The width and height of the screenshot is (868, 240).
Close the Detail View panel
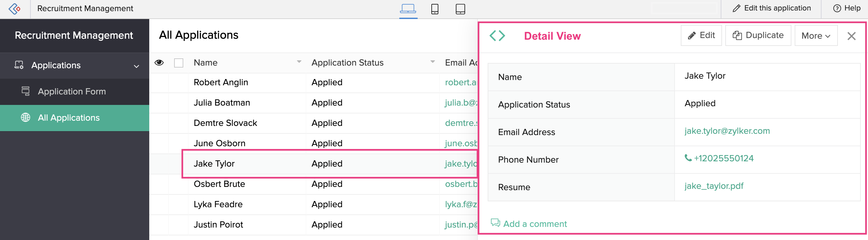(x=851, y=36)
